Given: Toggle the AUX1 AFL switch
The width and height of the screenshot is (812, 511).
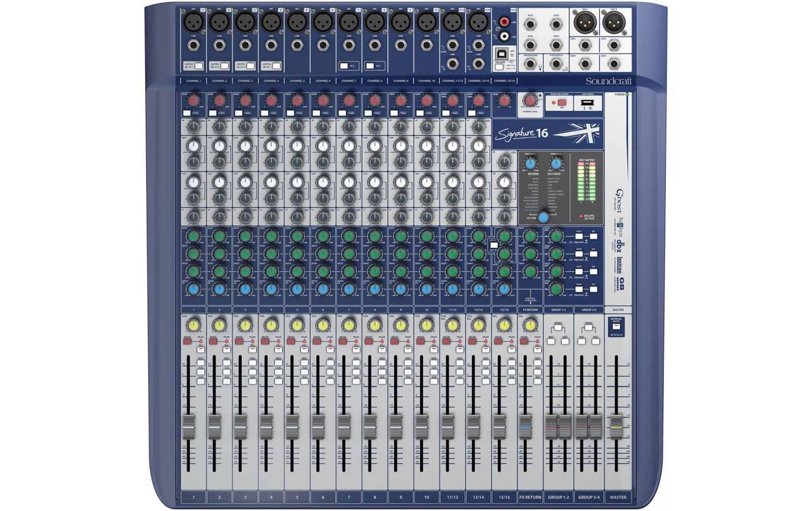Looking at the screenshot, I should coord(594,237).
